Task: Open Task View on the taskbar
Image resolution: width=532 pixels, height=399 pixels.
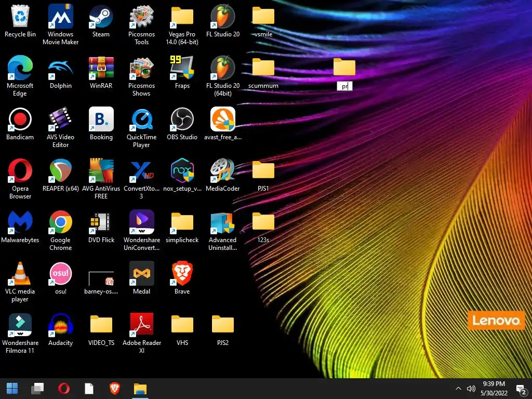Action: pos(37,389)
